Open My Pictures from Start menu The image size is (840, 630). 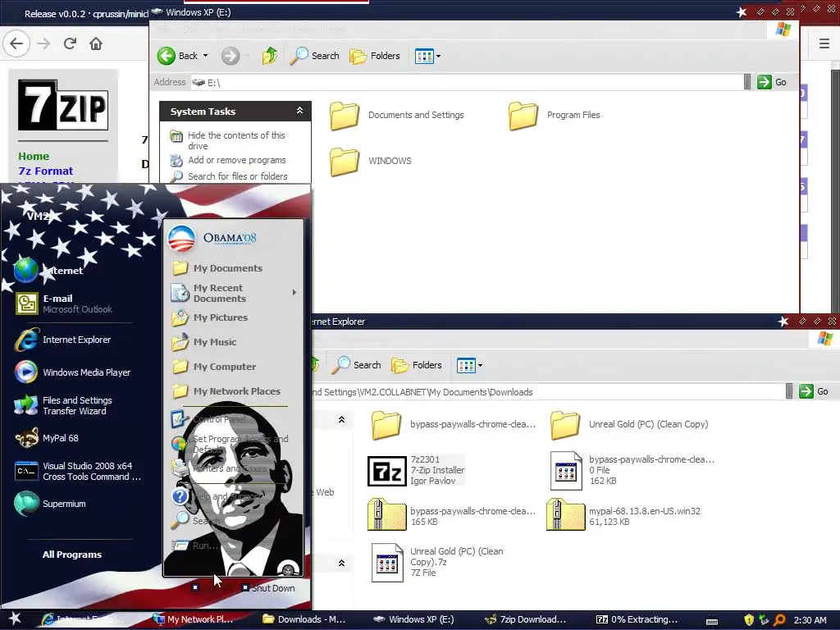pyautogui.click(x=210, y=317)
